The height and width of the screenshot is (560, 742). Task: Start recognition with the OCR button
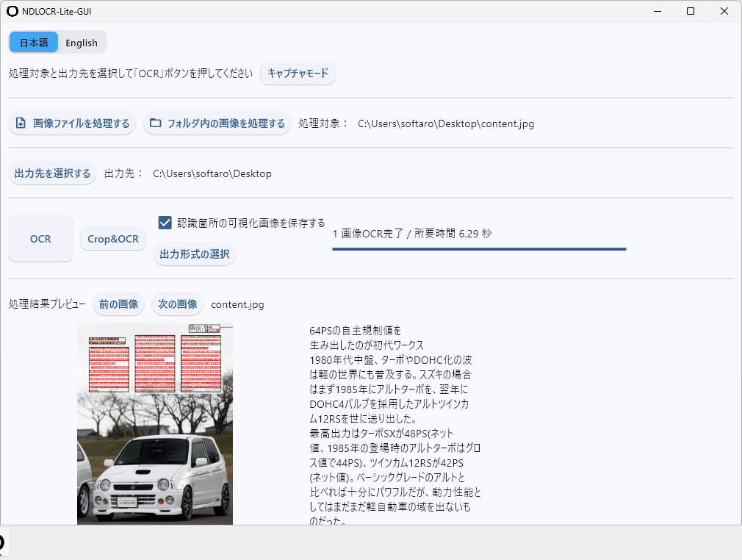pos(40,239)
